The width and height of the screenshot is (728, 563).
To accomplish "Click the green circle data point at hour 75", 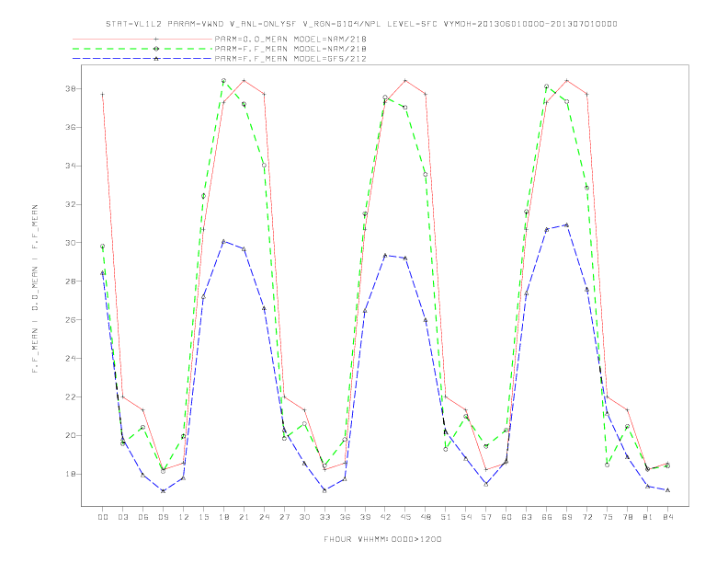I will click(608, 465).
